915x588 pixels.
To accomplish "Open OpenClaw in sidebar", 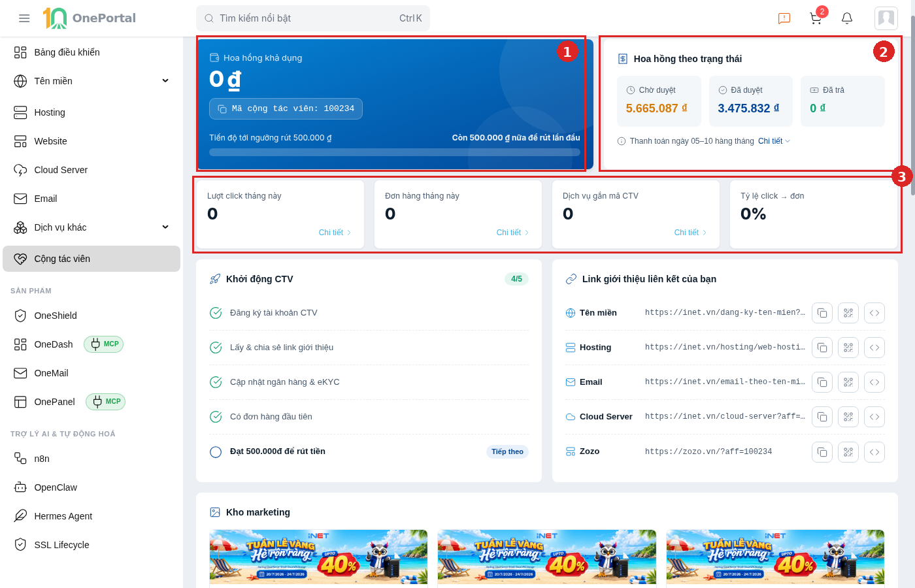I will [x=91, y=487].
